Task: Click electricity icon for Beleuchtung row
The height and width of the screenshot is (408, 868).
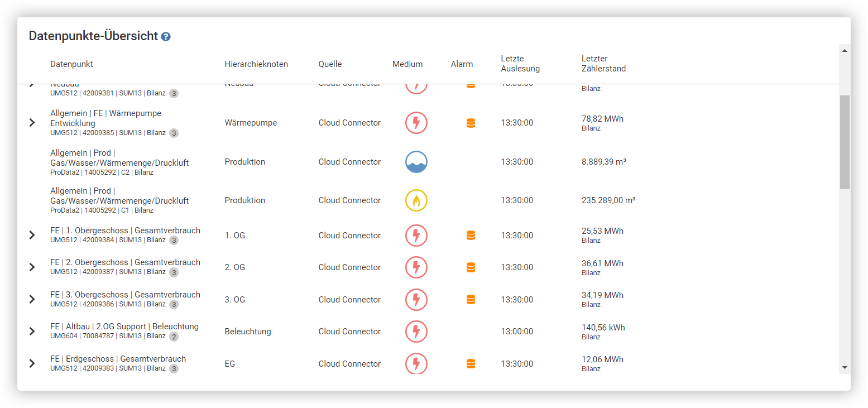Action: (416, 332)
